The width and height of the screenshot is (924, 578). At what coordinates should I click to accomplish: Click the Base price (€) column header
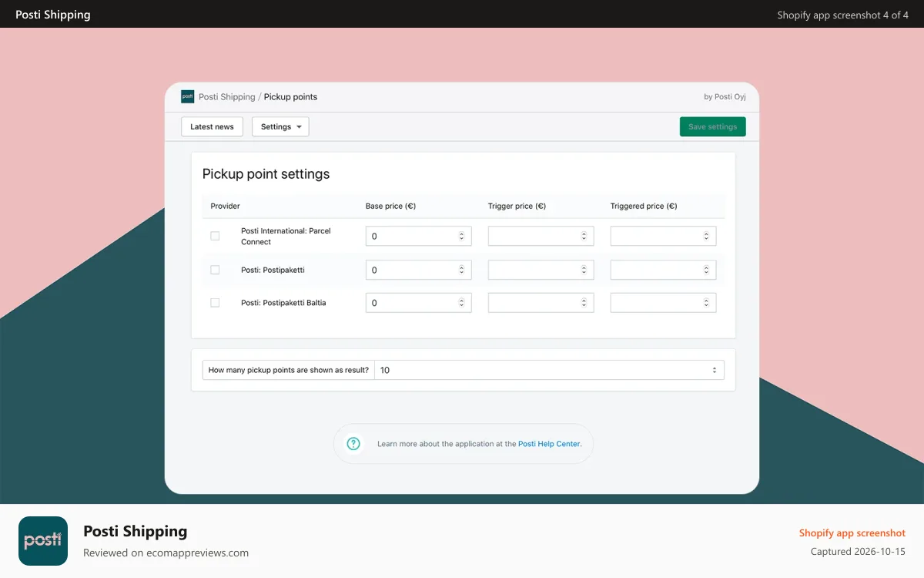[390, 206]
